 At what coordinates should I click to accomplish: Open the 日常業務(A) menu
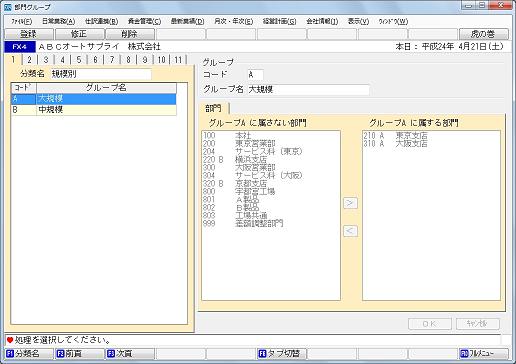pos(58,21)
